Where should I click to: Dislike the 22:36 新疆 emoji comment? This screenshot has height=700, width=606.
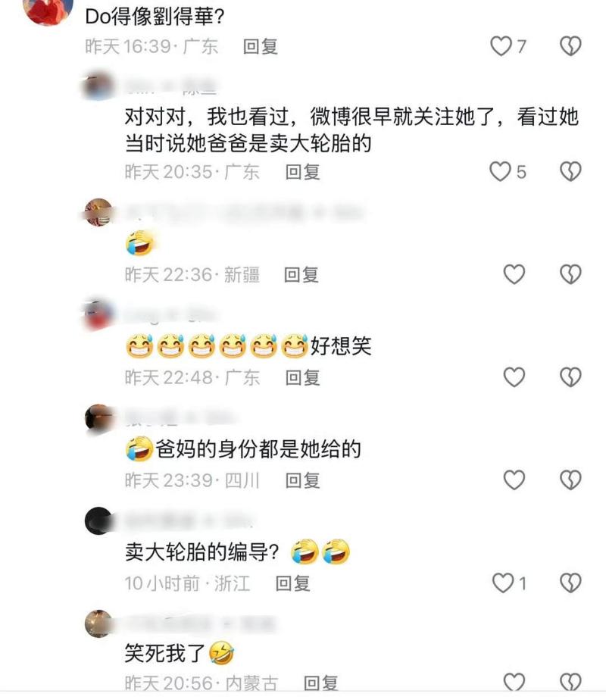(570, 274)
